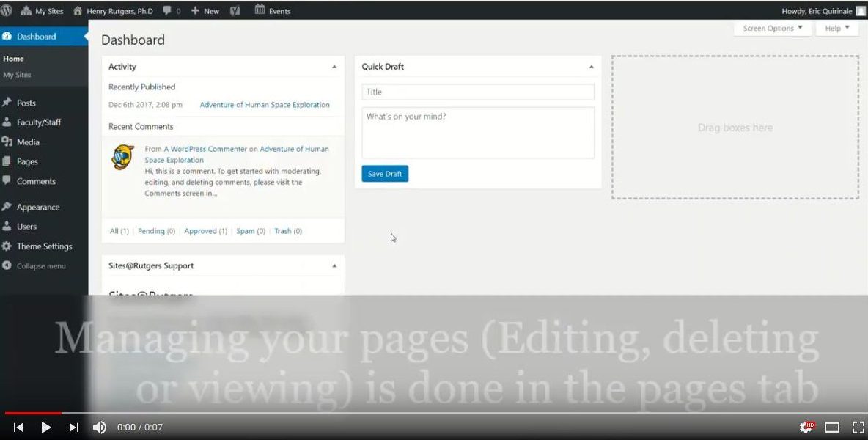868x440 pixels.
Task: Click the WordPress logo in admin bar
Action: click(7, 11)
